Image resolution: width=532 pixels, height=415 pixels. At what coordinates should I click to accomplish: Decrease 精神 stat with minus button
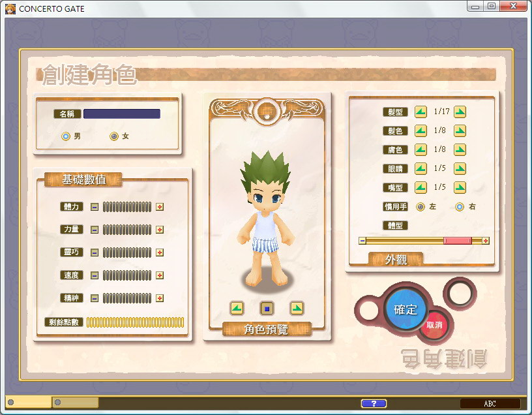tap(95, 298)
